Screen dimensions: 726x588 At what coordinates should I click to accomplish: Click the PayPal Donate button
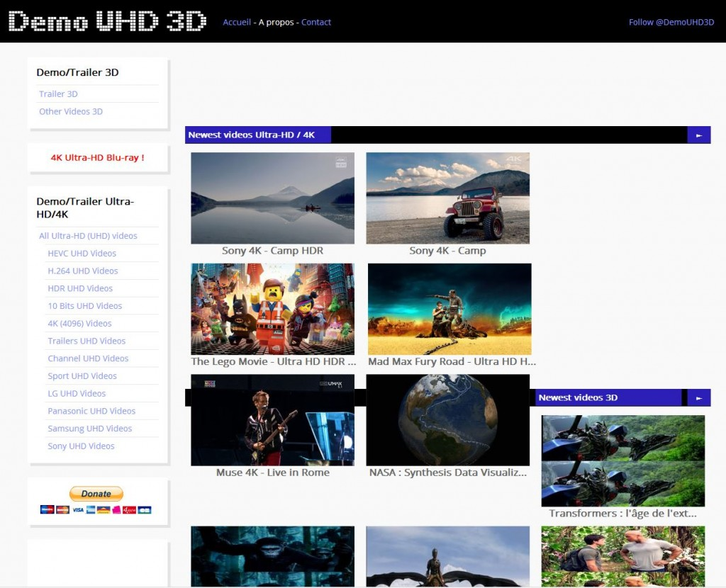pyautogui.click(x=96, y=494)
